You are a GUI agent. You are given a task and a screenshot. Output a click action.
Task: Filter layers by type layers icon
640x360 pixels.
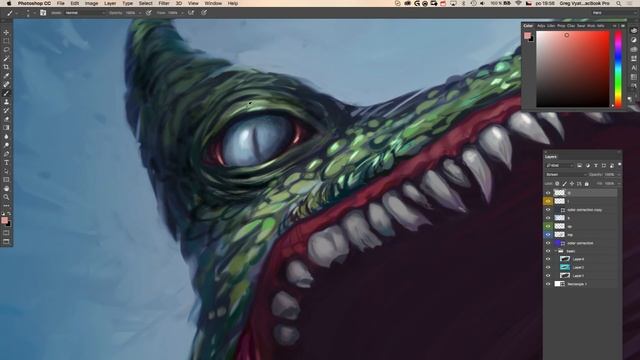[596, 165]
